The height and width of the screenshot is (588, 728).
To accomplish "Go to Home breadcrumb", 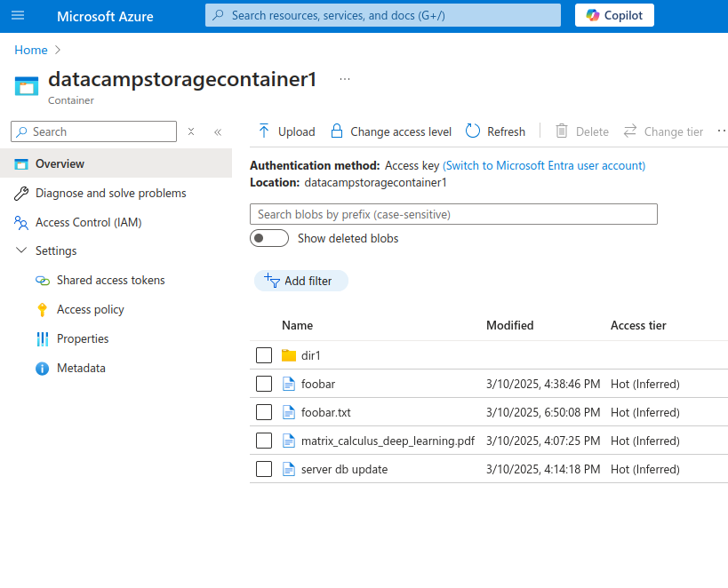I will coord(30,50).
